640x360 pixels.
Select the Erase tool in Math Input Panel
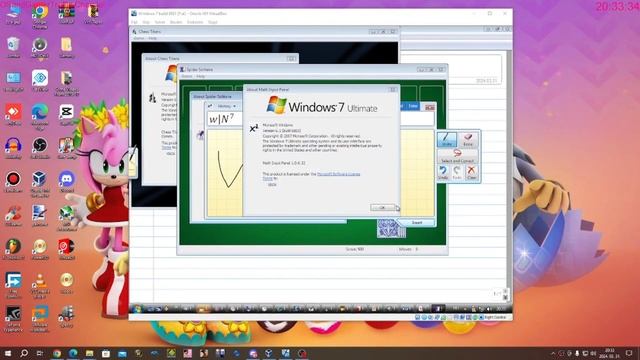click(468, 140)
